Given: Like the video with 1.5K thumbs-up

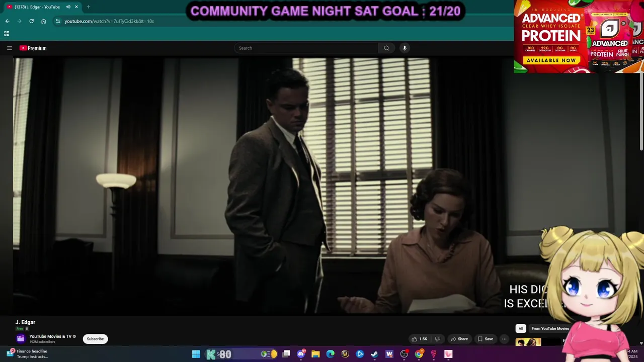Looking at the screenshot, I should pos(420,339).
